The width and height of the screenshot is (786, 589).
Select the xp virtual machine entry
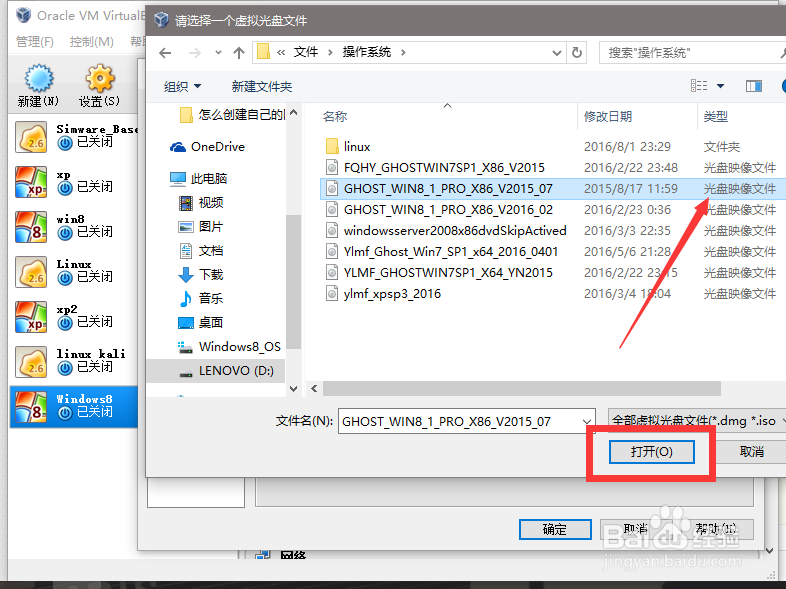(x=75, y=182)
